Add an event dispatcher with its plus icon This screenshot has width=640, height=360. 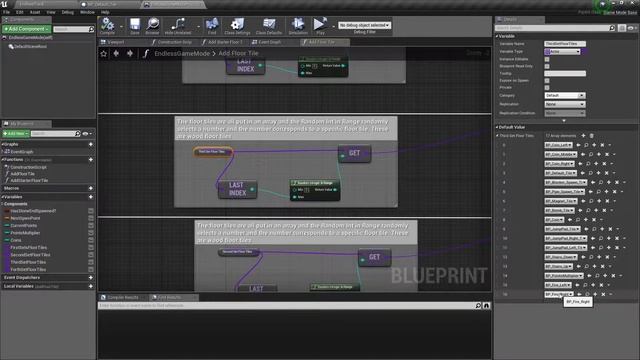[91, 278]
